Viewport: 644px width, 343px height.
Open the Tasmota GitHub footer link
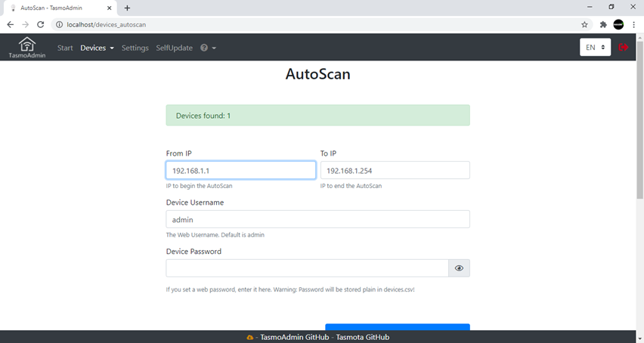pos(363,337)
